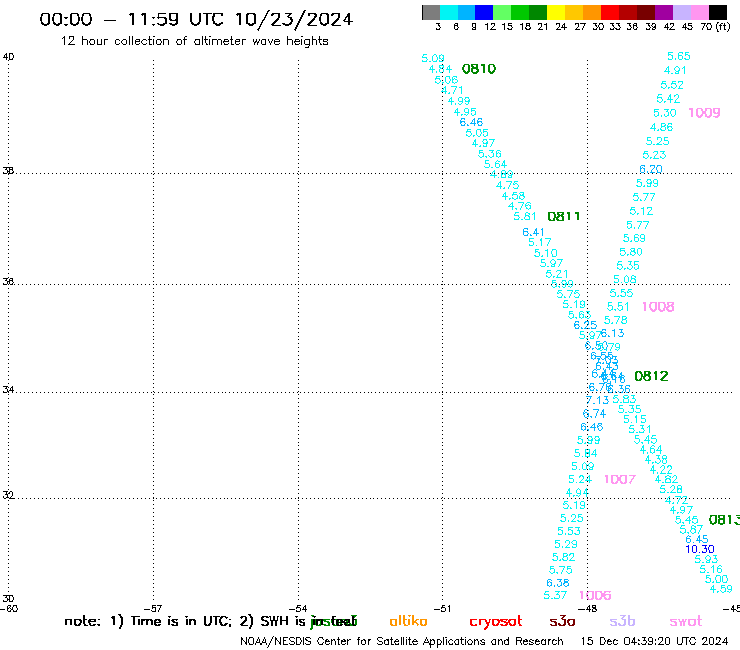
Task: Select the red 30-33 ft legend swatch
Action: tap(610, 12)
